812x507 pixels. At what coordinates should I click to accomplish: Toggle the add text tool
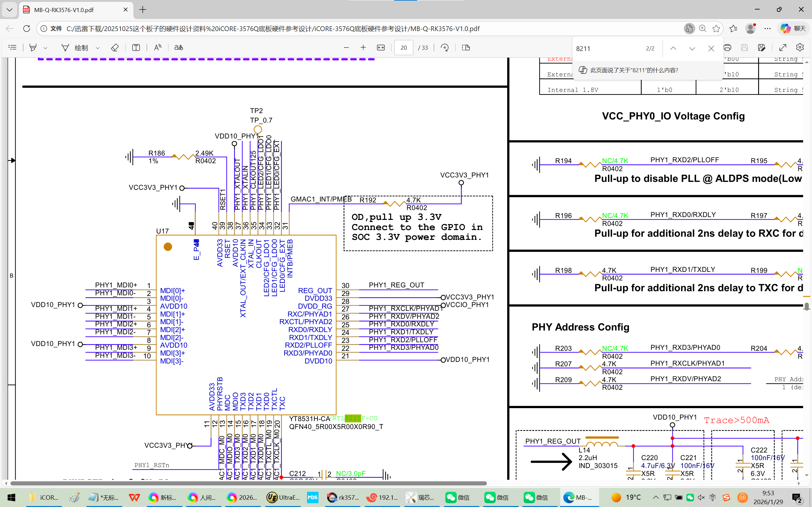tap(136, 48)
